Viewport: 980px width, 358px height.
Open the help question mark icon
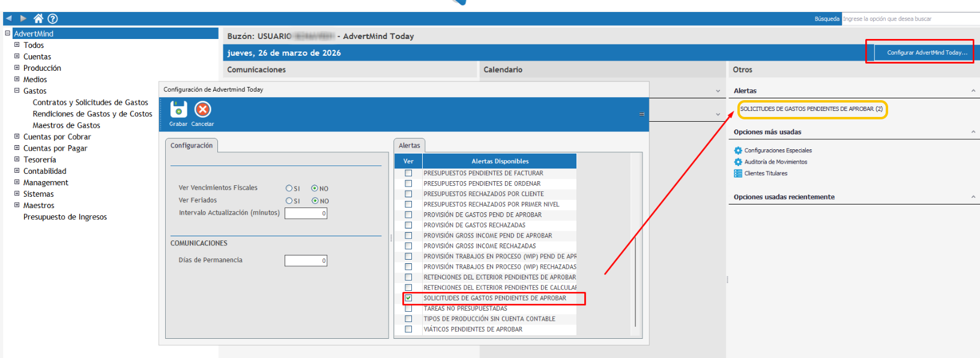[x=53, y=19]
